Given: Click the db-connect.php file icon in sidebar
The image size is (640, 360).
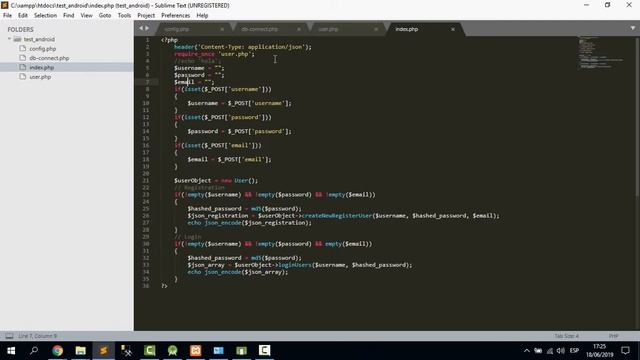Looking at the screenshot, I should (22, 58).
